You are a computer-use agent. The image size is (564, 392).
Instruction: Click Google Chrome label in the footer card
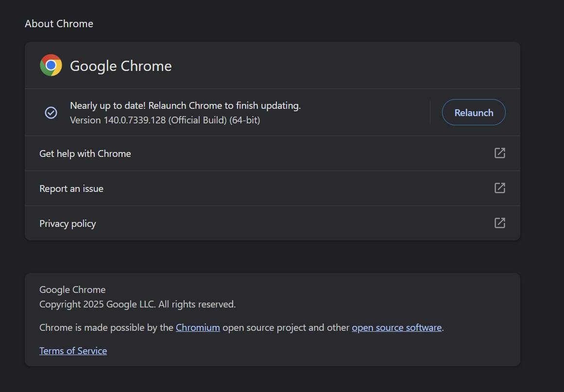pos(72,290)
